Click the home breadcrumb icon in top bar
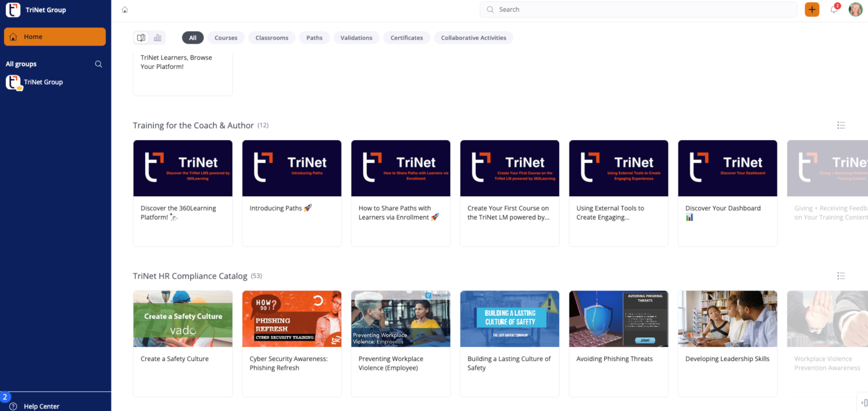868x411 pixels. [x=124, y=10]
